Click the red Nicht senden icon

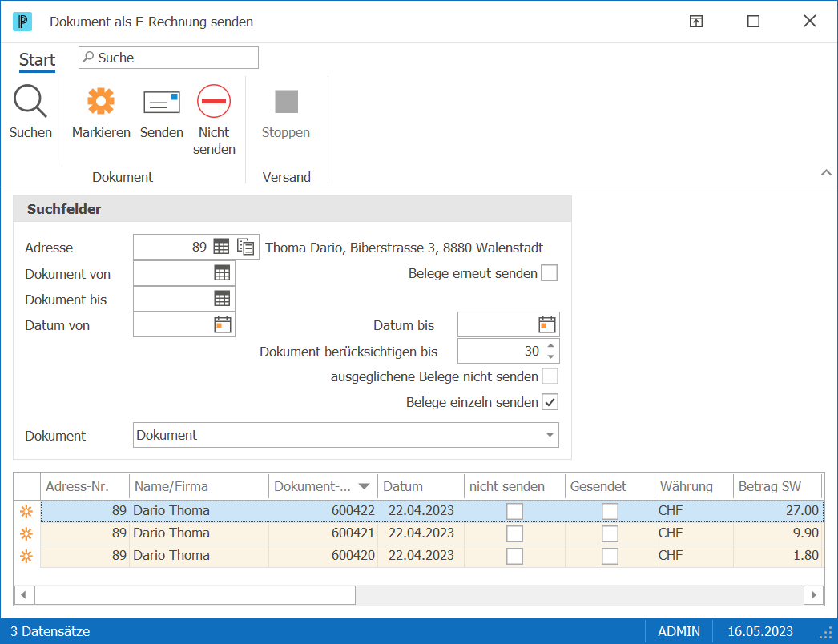click(214, 101)
